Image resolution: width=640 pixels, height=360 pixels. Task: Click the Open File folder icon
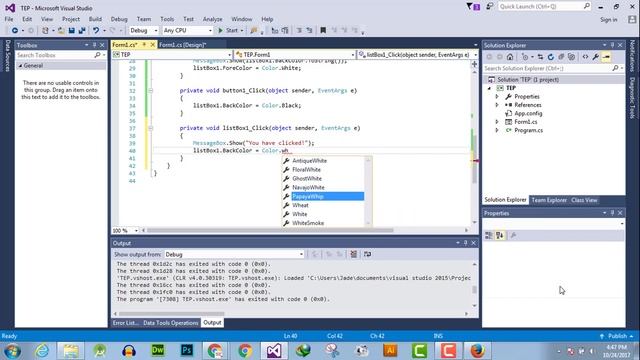tap(61, 31)
